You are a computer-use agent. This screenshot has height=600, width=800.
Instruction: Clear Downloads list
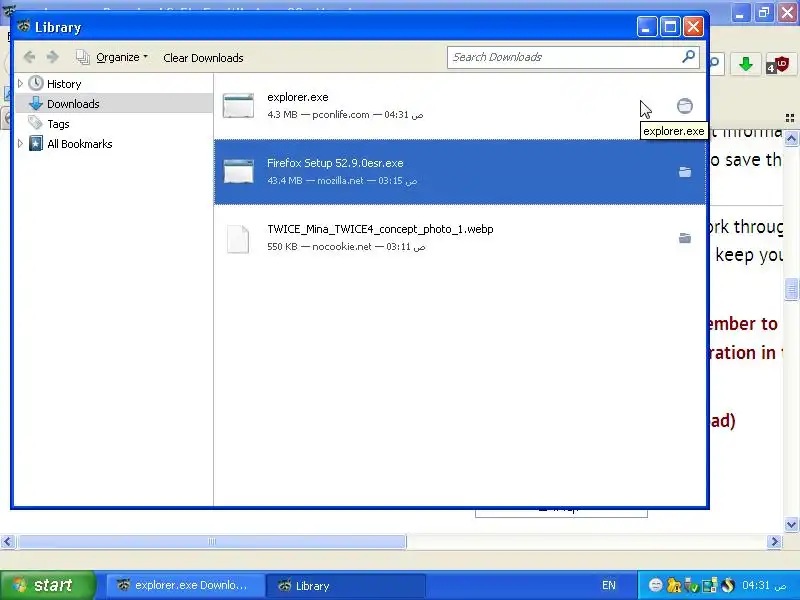(x=203, y=58)
